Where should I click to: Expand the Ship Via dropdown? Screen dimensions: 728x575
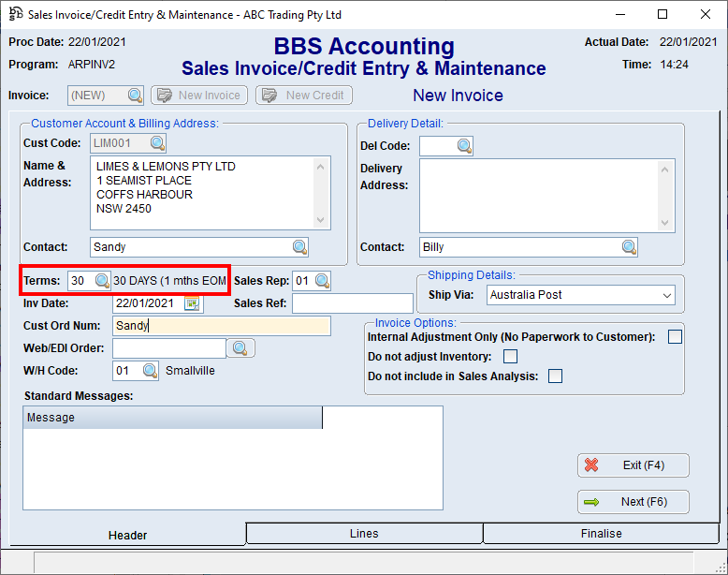pos(667,295)
